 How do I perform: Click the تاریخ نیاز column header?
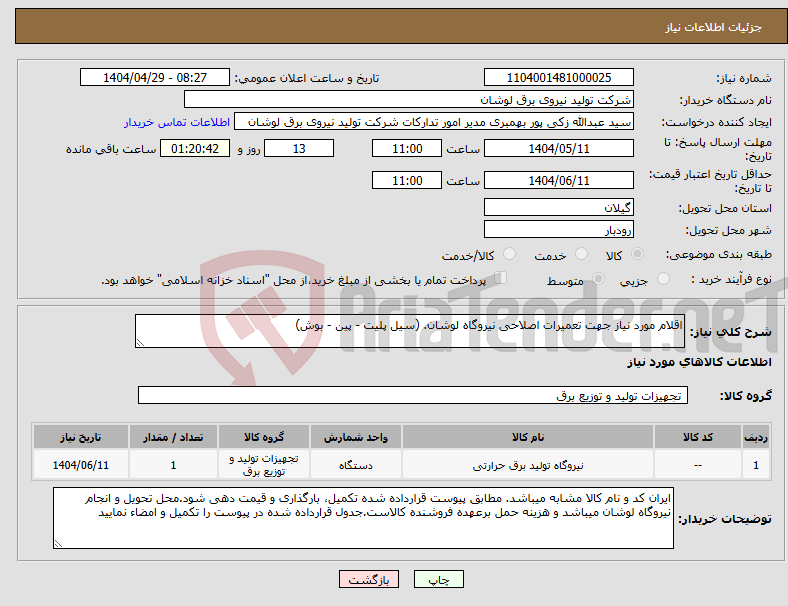[x=80, y=437]
